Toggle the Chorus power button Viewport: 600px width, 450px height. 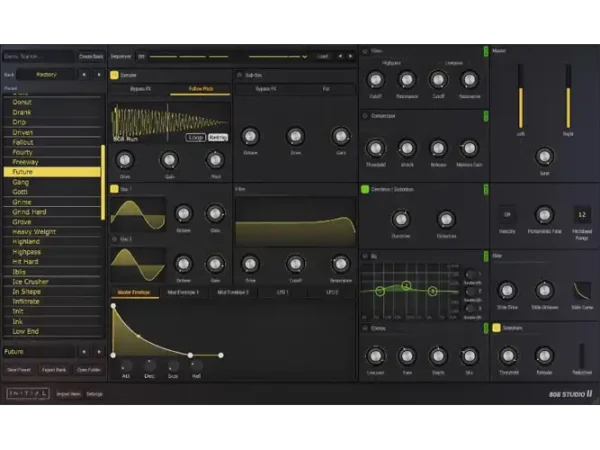[365, 328]
